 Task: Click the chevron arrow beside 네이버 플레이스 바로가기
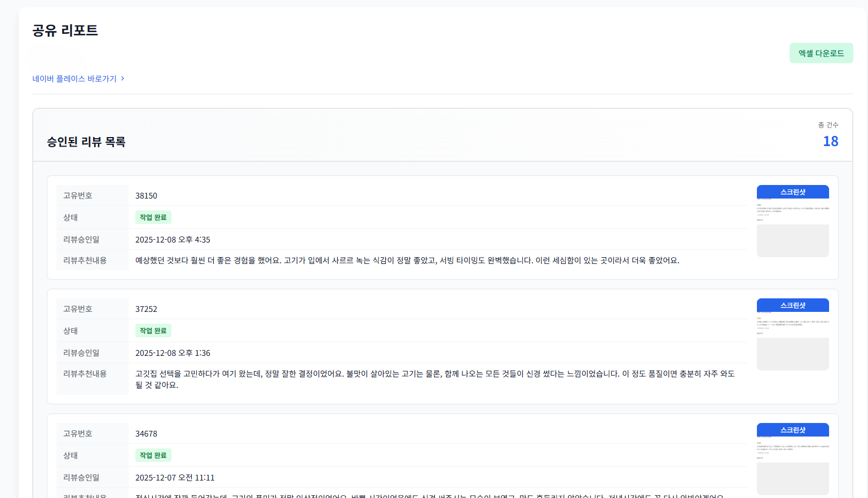click(123, 78)
